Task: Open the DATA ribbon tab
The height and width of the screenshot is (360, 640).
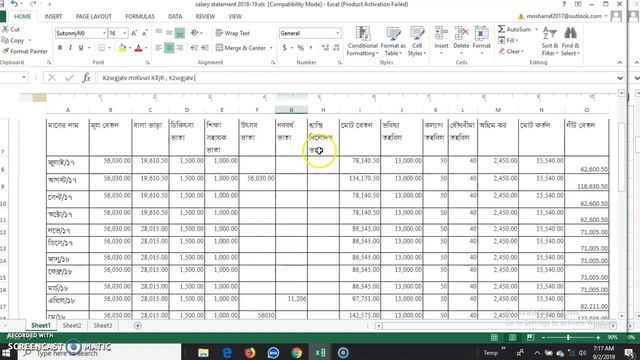Action: 175,16
